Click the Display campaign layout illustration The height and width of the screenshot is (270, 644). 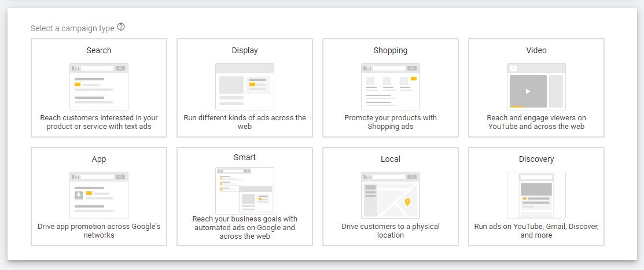point(245,86)
